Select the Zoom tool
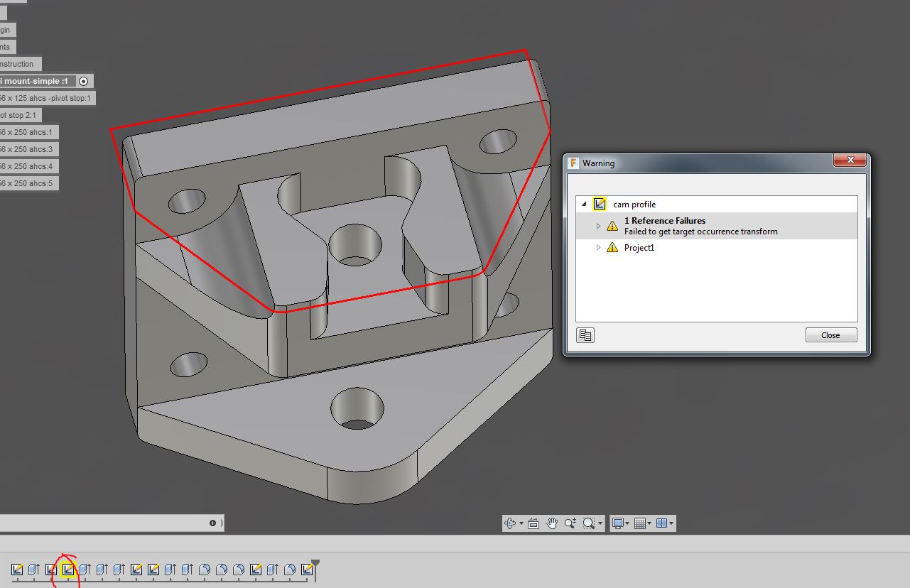The height and width of the screenshot is (588, 910). click(x=570, y=523)
